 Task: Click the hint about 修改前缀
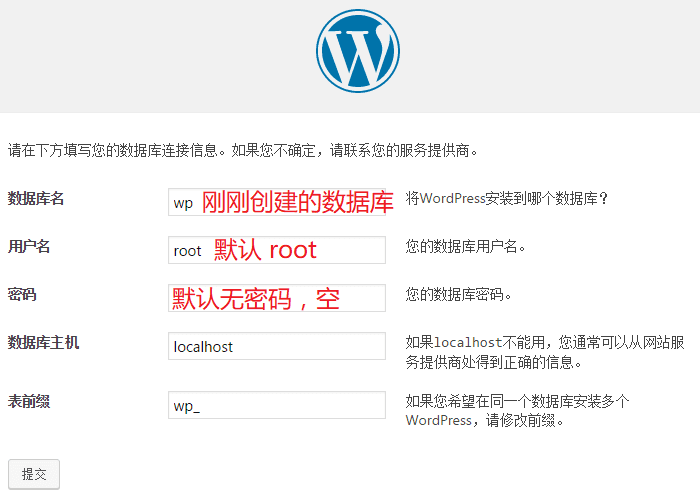click(x=517, y=411)
